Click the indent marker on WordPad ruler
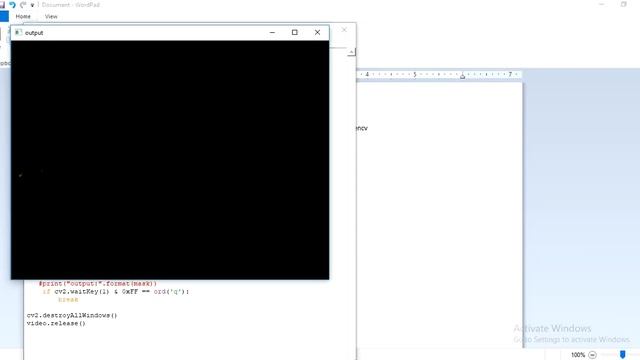 (x=462, y=76)
